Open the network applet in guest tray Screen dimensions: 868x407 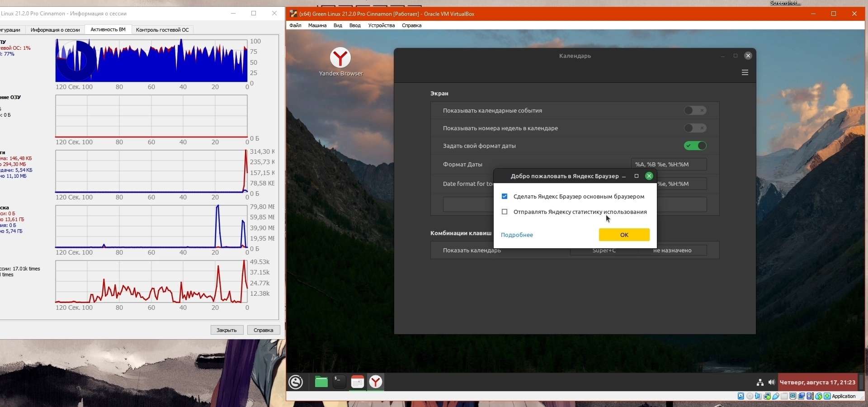click(760, 383)
